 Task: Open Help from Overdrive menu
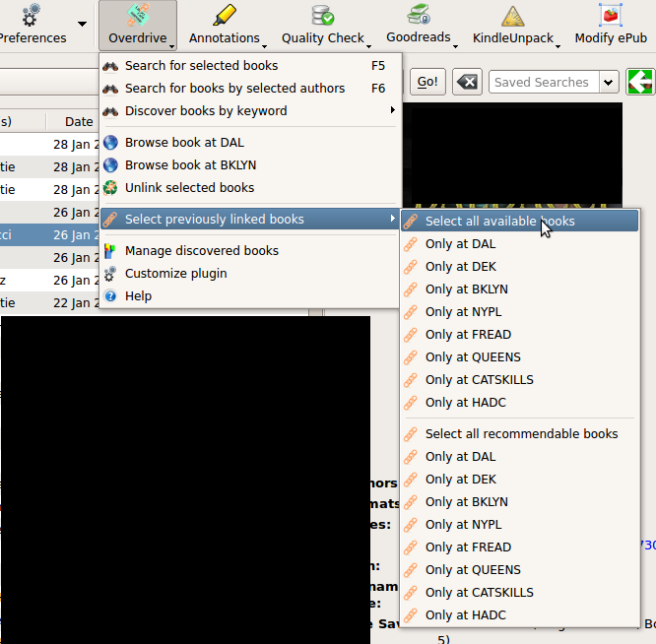[x=250, y=296]
